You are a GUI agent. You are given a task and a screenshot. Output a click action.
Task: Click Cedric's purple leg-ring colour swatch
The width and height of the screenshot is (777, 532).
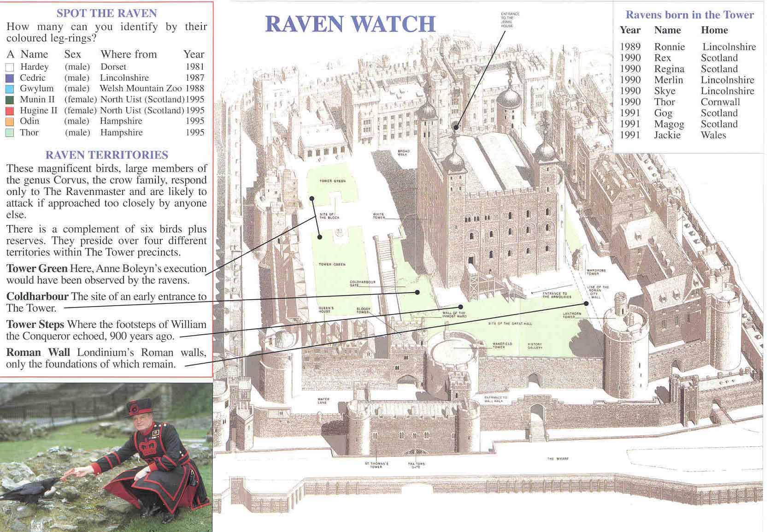tap(10, 78)
